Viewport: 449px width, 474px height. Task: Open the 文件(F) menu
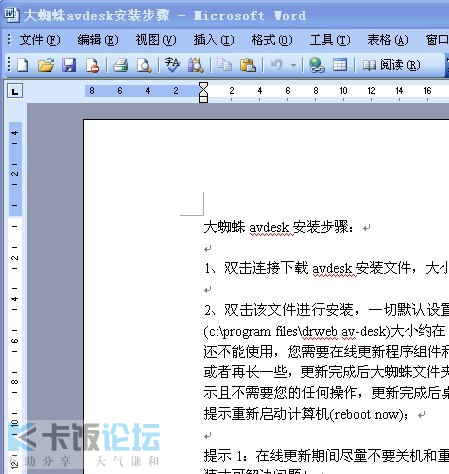tap(40, 40)
